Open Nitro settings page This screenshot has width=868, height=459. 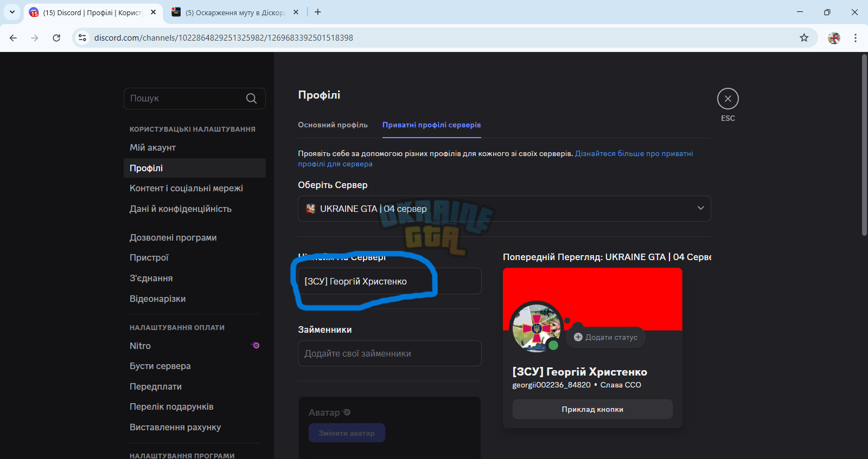pyautogui.click(x=194, y=346)
